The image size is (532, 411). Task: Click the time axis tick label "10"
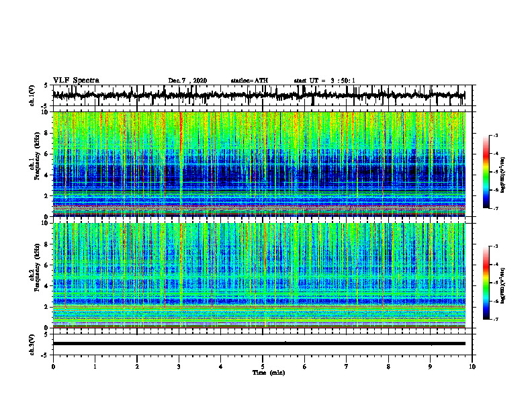472,367
